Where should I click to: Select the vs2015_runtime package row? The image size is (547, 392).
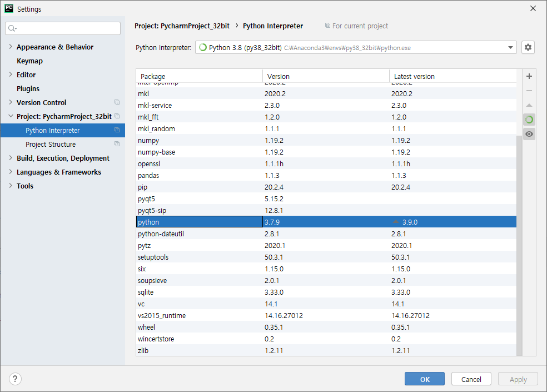tap(326, 316)
